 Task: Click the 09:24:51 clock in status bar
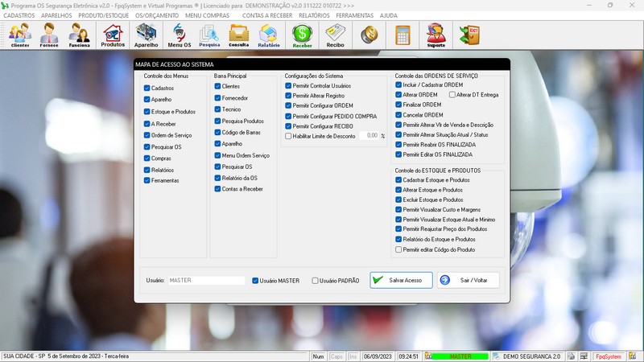pyautogui.click(x=408, y=356)
